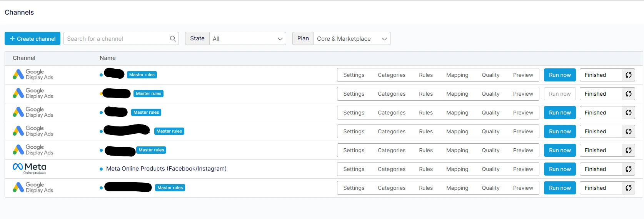Click Run now for Meta Online Products

point(559,169)
